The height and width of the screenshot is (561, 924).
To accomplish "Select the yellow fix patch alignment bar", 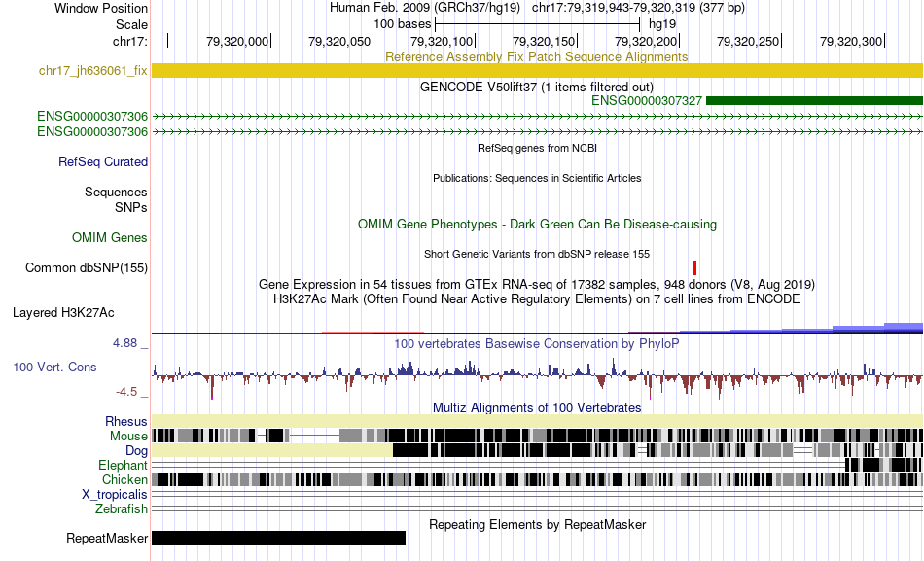I will (x=537, y=71).
